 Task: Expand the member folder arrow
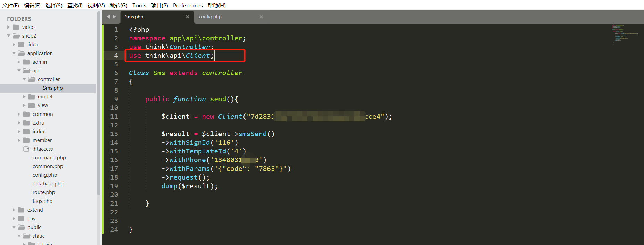pos(19,140)
